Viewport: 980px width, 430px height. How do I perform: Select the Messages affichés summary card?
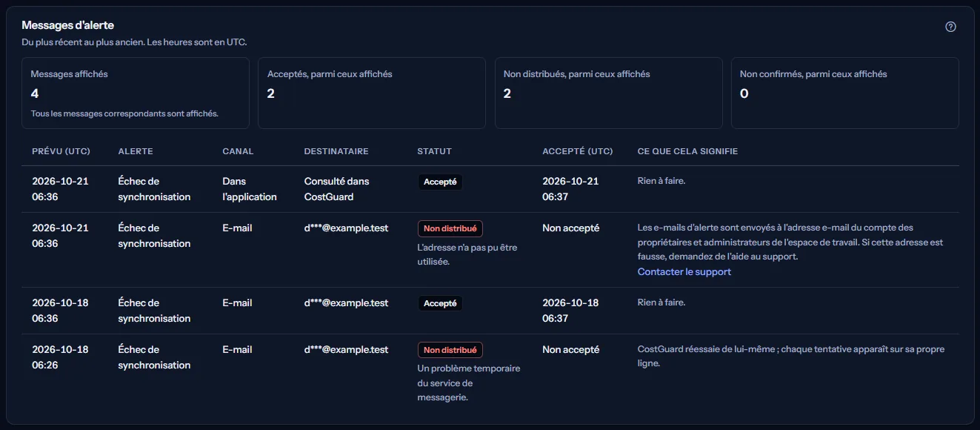[x=136, y=93]
